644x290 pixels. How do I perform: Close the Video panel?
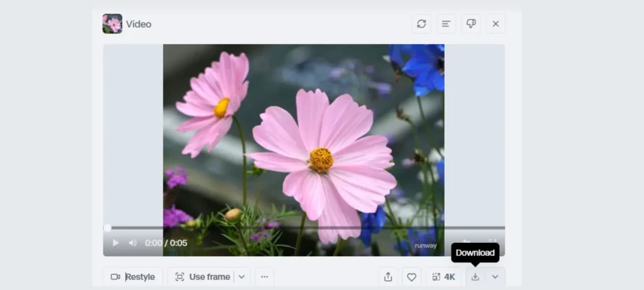496,24
